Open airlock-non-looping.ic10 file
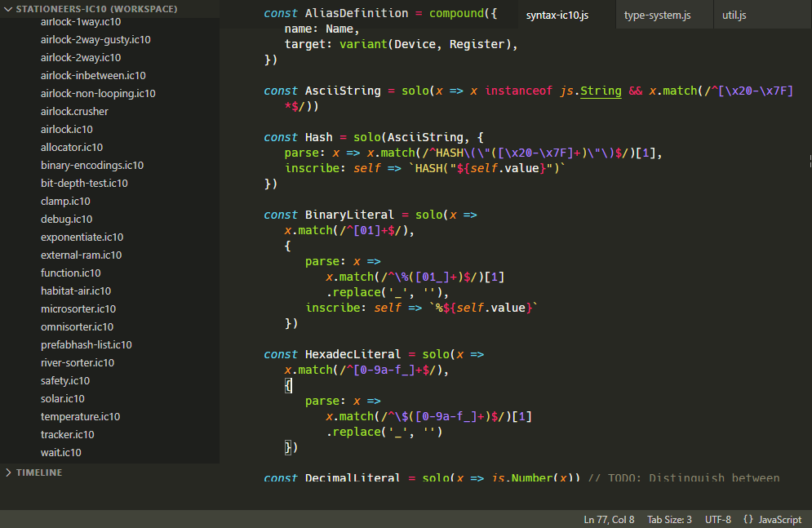 click(x=98, y=94)
